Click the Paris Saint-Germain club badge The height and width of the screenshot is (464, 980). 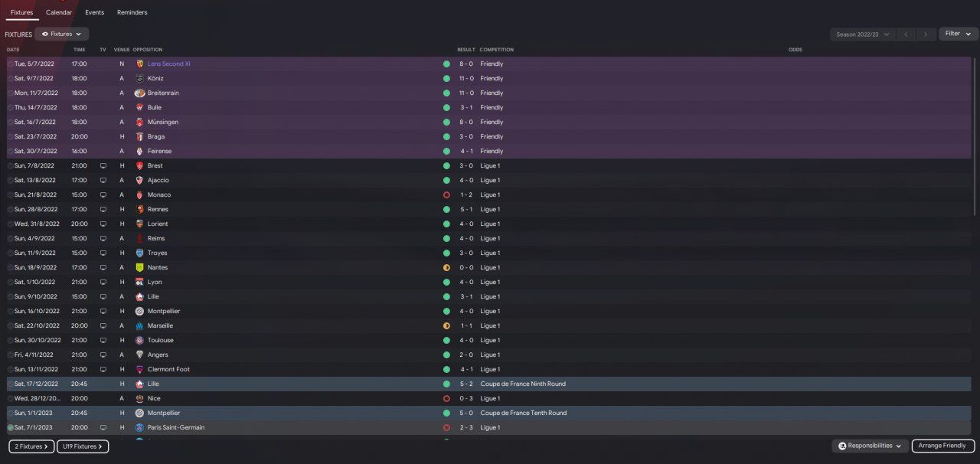139,427
